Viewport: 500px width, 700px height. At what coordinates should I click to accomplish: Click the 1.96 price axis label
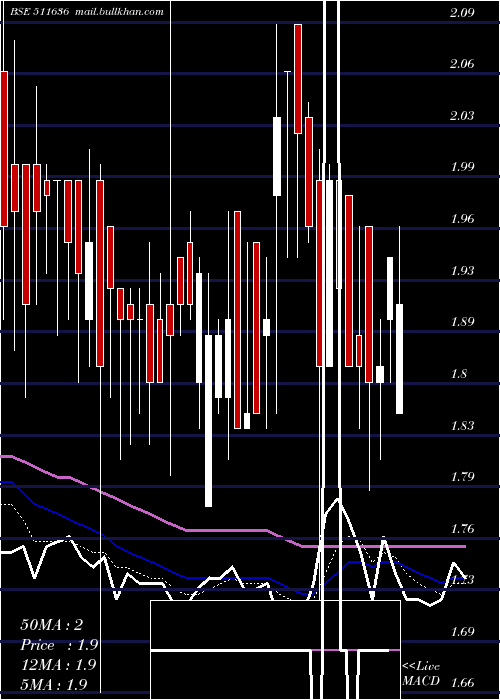[x=462, y=219]
